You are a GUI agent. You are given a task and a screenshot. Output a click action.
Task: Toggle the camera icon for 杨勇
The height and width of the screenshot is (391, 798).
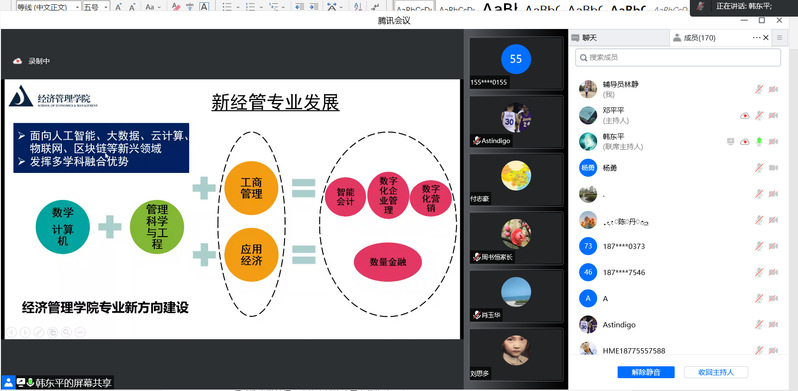click(x=773, y=167)
